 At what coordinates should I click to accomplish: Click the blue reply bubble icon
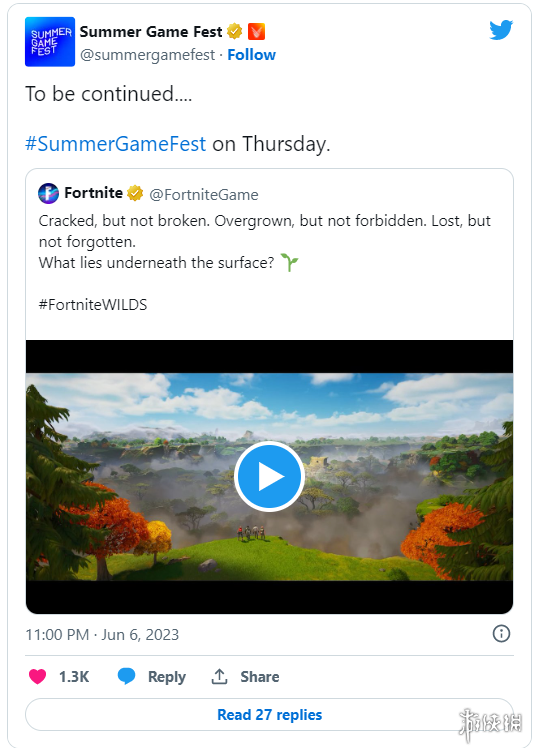(x=127, y=676)
